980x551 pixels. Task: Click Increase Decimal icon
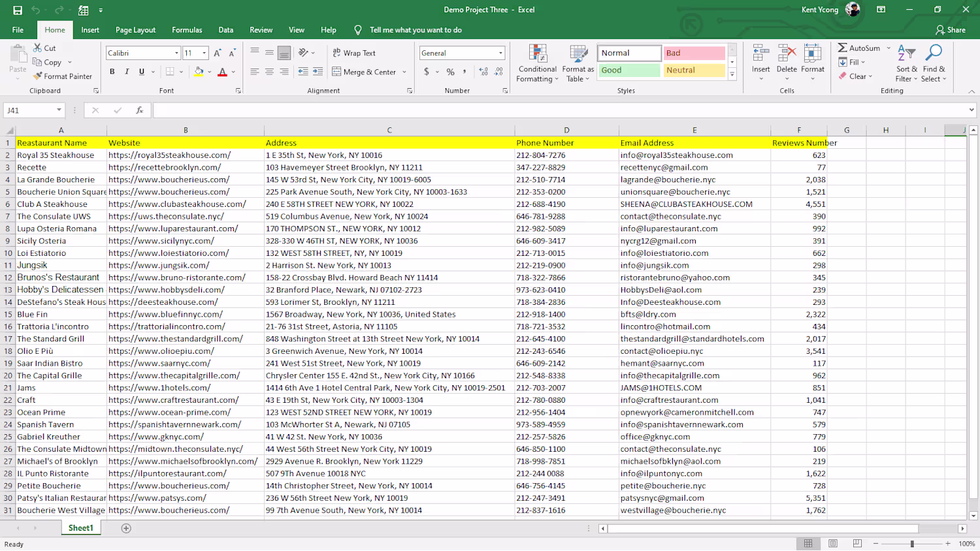pyautogui.click(x=483, y=72)
